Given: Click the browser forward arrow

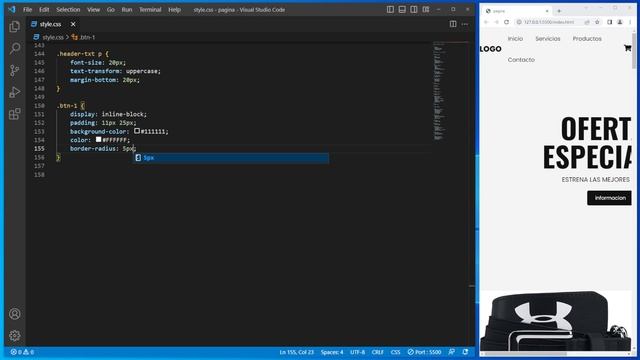Looking at the screenshot, I should [x=496, y=22].
